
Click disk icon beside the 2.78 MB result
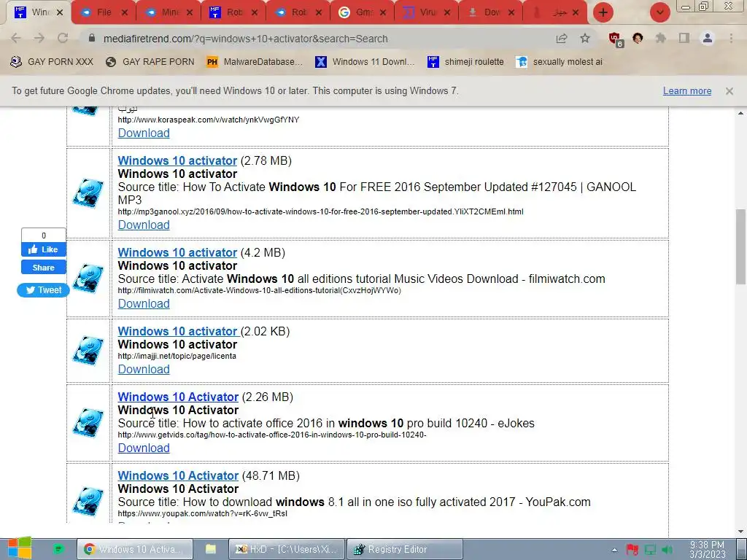click(88, 192)
